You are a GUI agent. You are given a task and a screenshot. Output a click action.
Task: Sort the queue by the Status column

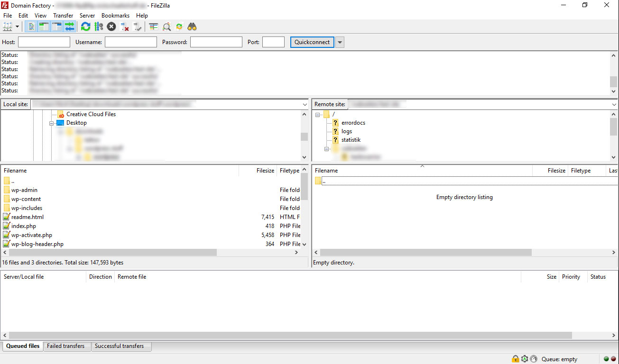click(602, 277)
